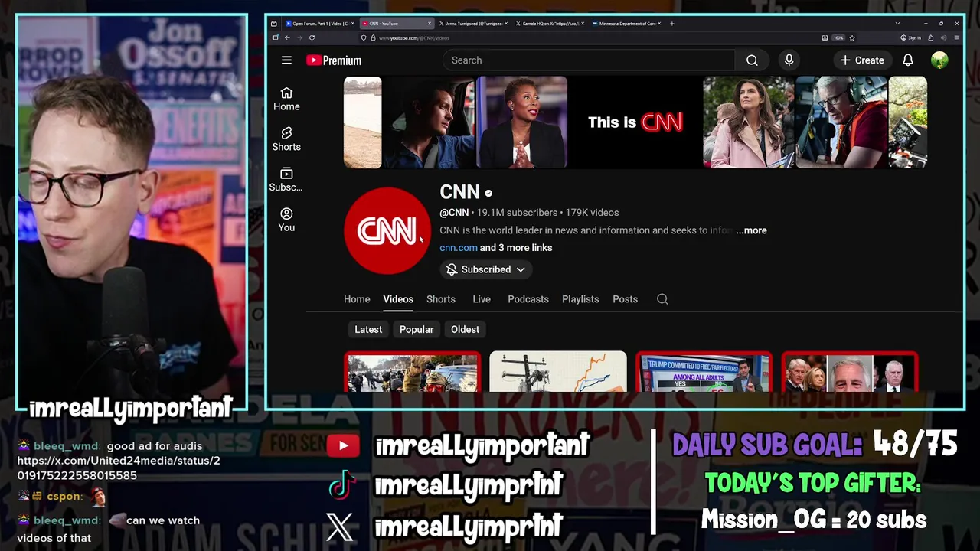This screenshot has width=980, height=551.
Task: Click the search magnifier button
Action: tap(752, 60)
